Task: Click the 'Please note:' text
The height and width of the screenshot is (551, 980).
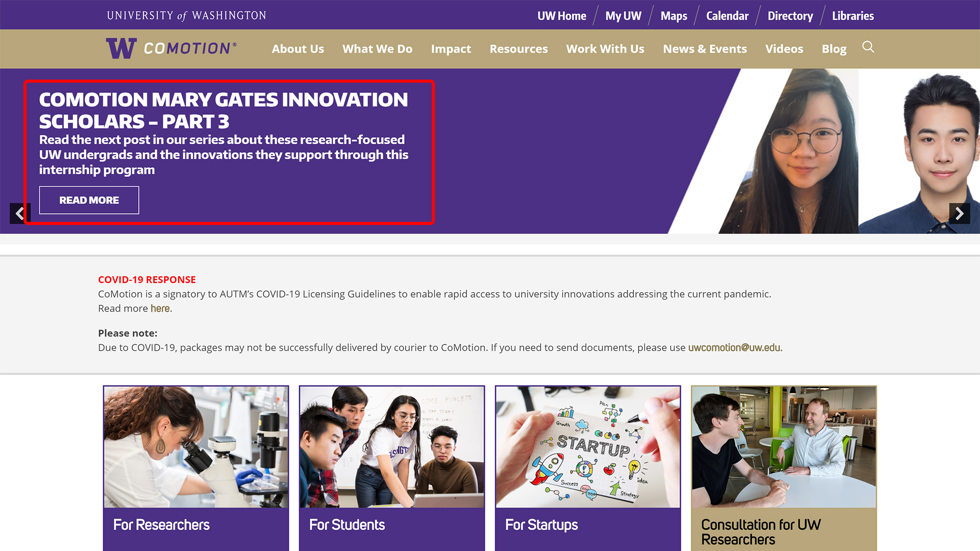Action: [128, 333]
